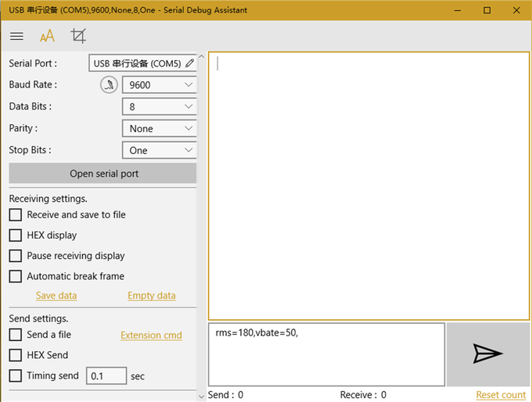532x402 pixels.
Task: Enable the HEX Send checkbox
Action: pos(15,355)
